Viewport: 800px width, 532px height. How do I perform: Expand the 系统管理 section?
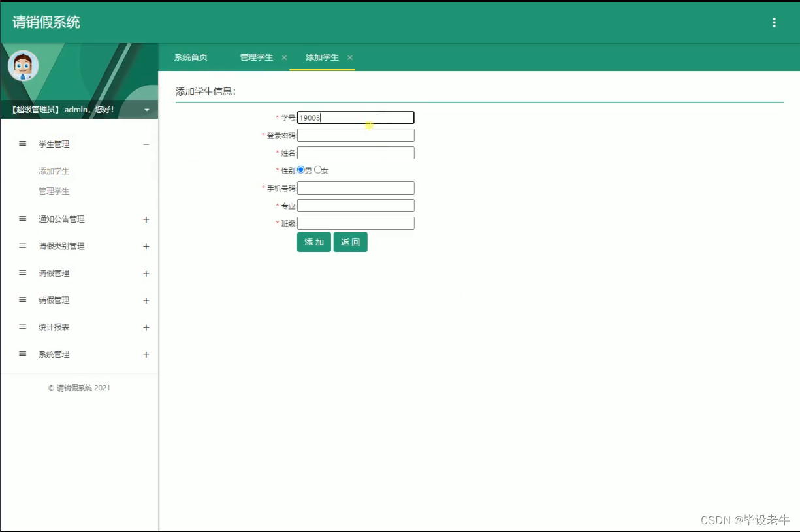(x=146, y=354)
